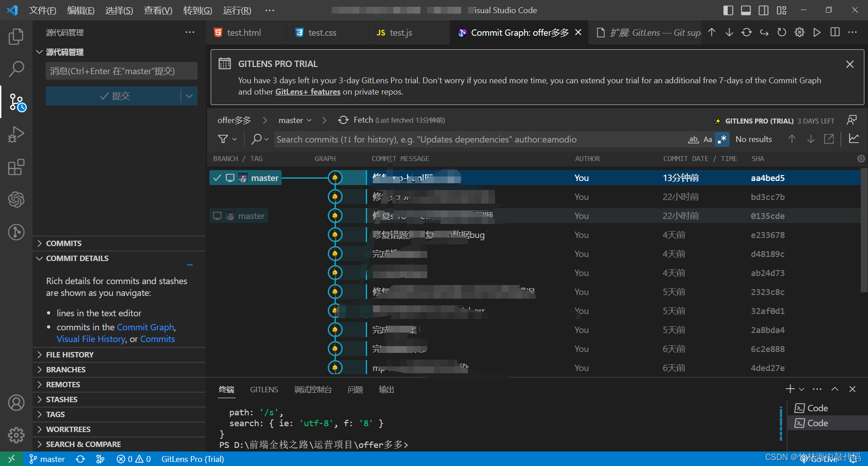
Task: Open the Commit Graph link in details
Action: tap(146, 327)
